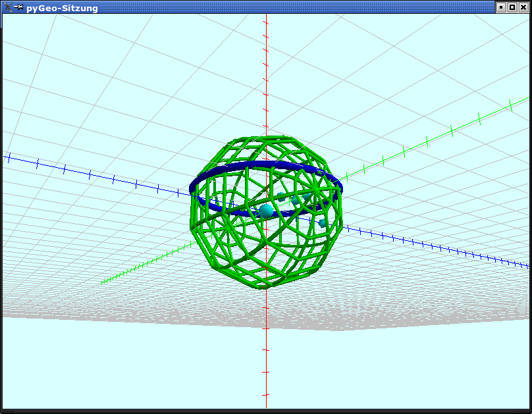Viewport: 532px width, 414px height.
Task: Pick the small cyan point outside the ring
Action: coord(322,224)
